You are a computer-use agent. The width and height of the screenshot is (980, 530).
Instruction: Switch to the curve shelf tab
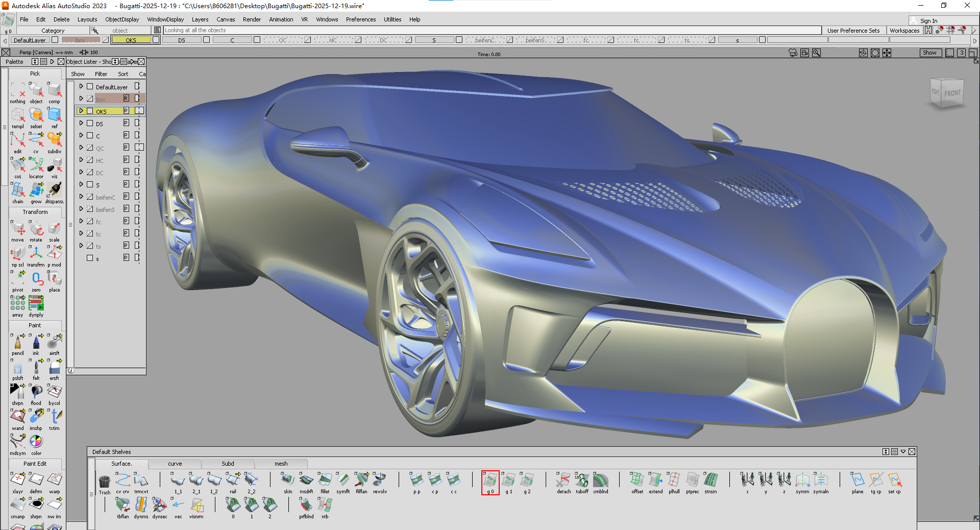point(175,464)
